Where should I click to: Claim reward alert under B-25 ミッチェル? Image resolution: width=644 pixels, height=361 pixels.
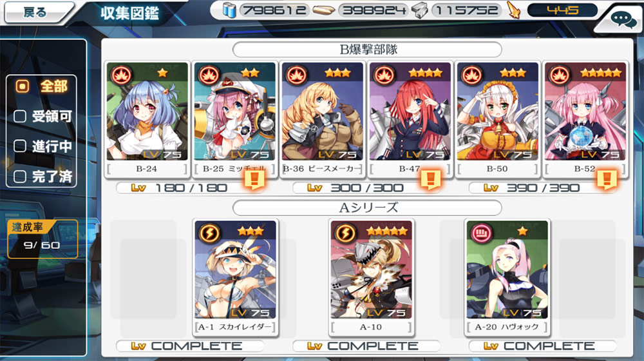tap(254, 180)
